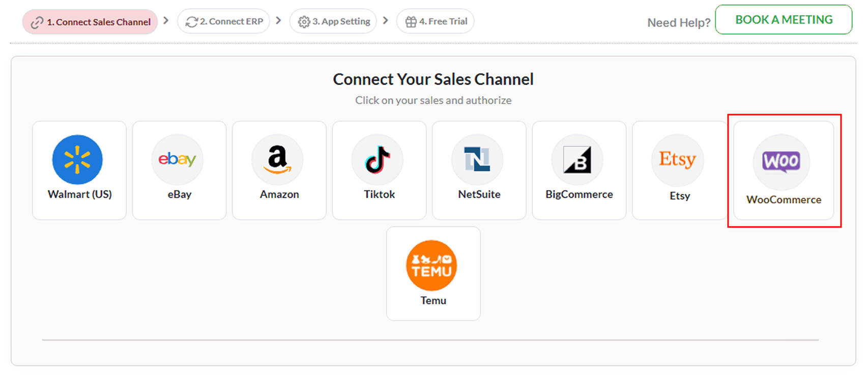Go to the Connect ERP step

click(224, 21)
